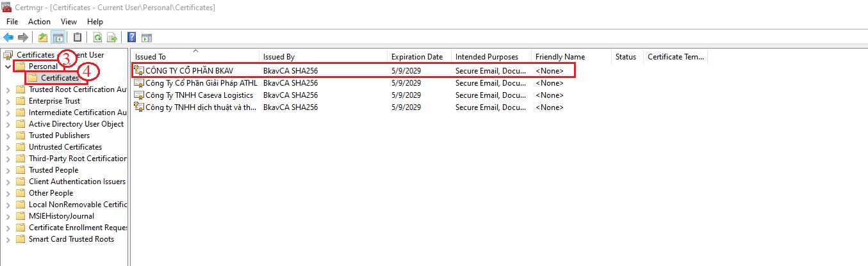The height and width of the screenshot is (266, 868).
Task: Click the Certificate Tem... column header
Action: 676,57
